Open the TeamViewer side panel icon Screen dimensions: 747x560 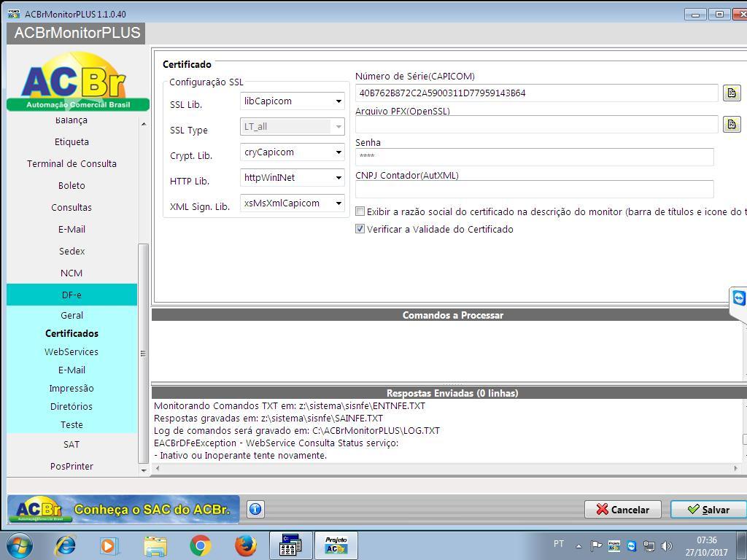(739, 298)
